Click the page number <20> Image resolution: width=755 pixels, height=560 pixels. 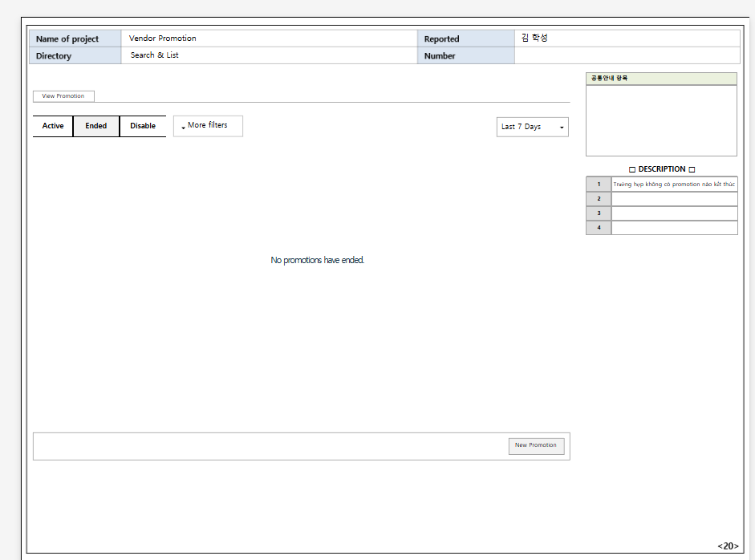click(728, 546)
